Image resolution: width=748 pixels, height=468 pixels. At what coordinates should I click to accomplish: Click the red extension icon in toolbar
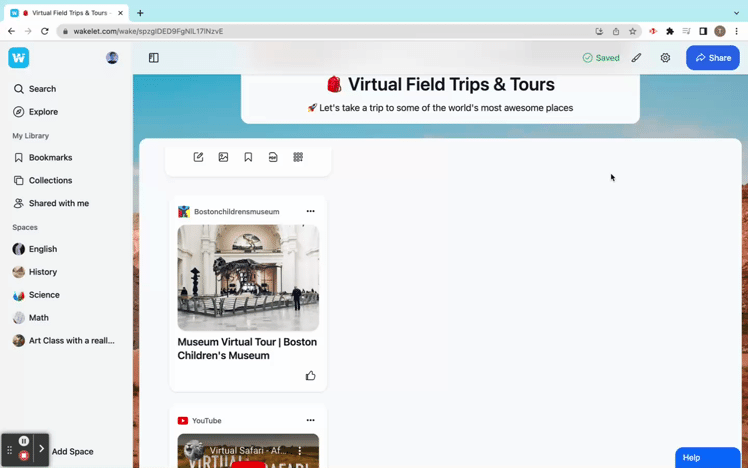coord(653,31)
